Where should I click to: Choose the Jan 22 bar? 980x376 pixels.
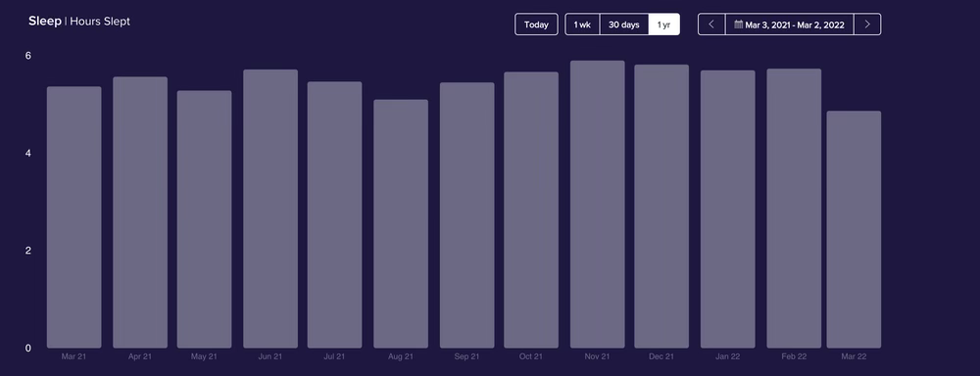coord(727,210)
